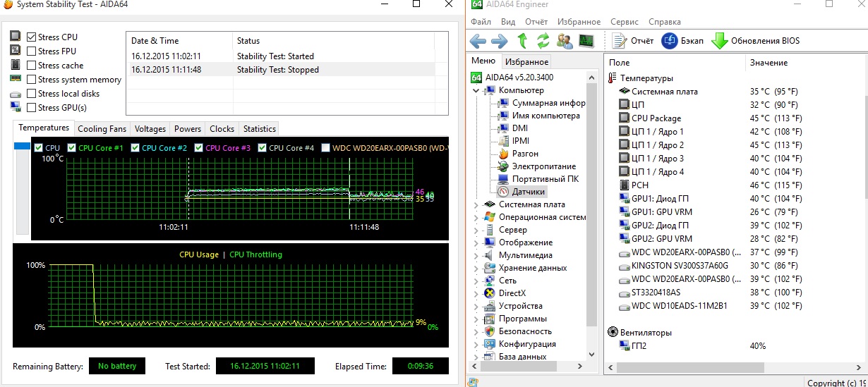Image resolution: width=868 pixels, height=387 pixels.
Task: Click the Бэкап backup toolbar button
Action: [682, 41]
